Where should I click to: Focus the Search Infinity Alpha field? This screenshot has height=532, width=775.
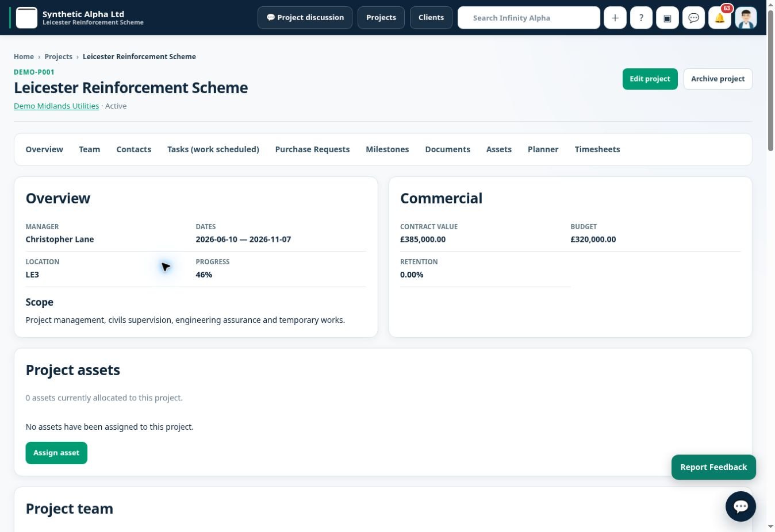point(529,18)
